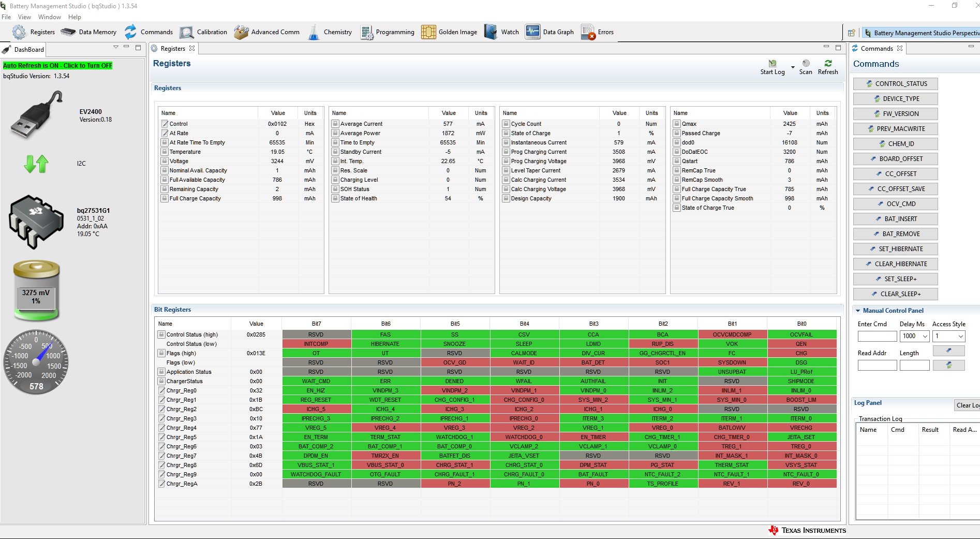Click the Read Addr input field
This screenshot has width=980, height=539.
(x=877, y=365)
